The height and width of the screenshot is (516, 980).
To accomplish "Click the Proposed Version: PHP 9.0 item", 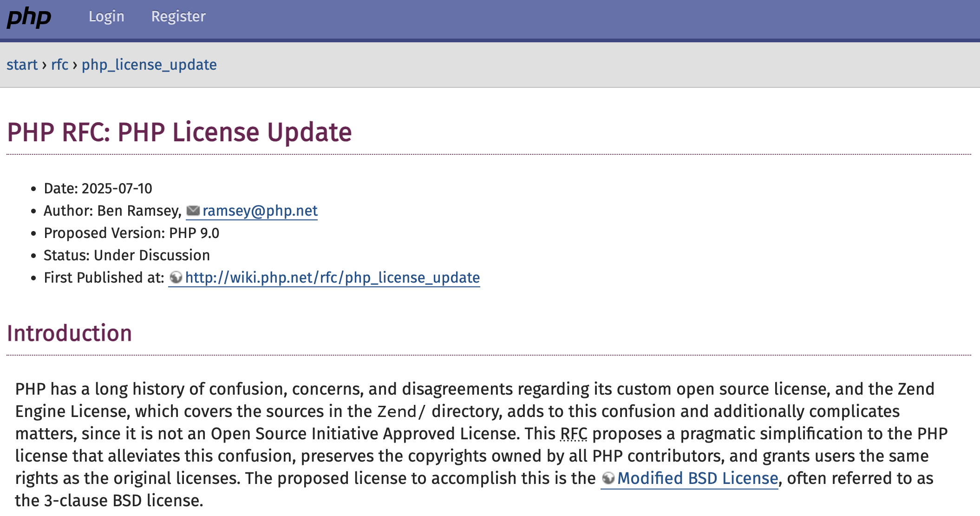I will click(x=131, y=233).
